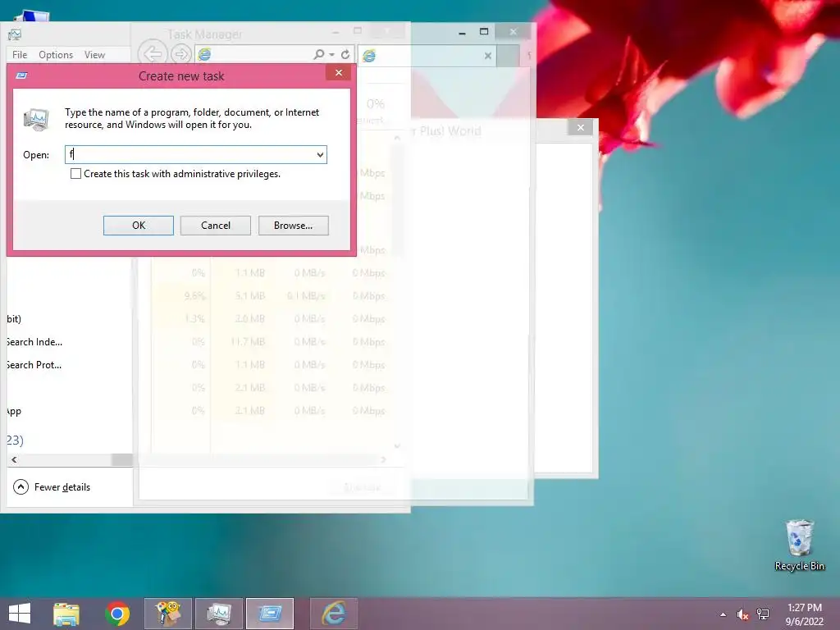Collapse Task Manager with Fewer details
Viewport: 840px width, 630px height.
[x=52, y=487]
